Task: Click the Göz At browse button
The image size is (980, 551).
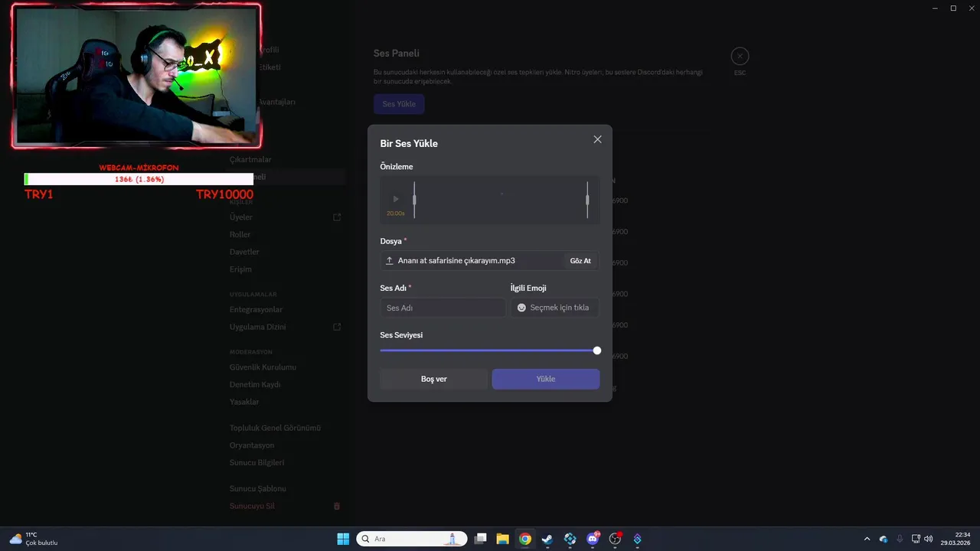Action: 580,261
